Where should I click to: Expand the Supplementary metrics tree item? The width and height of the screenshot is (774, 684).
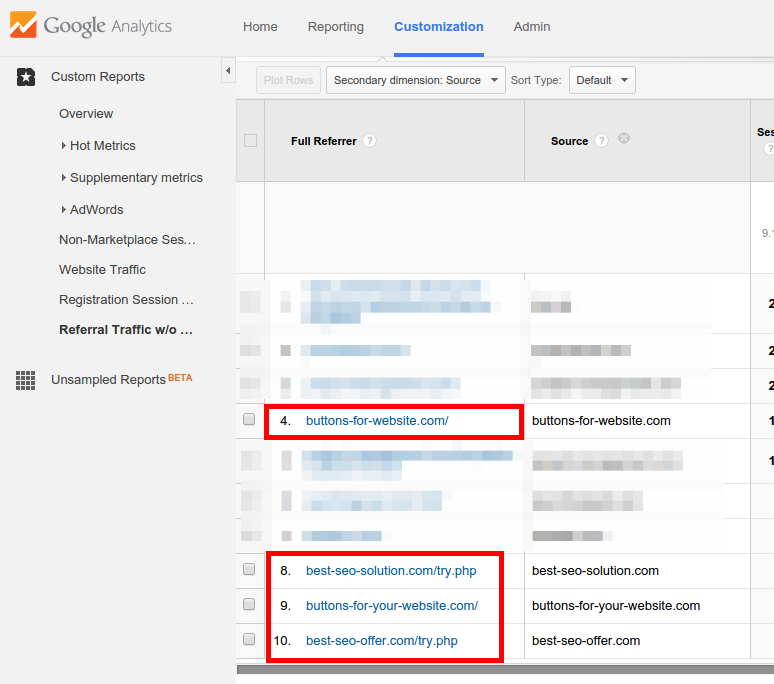point(64,178)
